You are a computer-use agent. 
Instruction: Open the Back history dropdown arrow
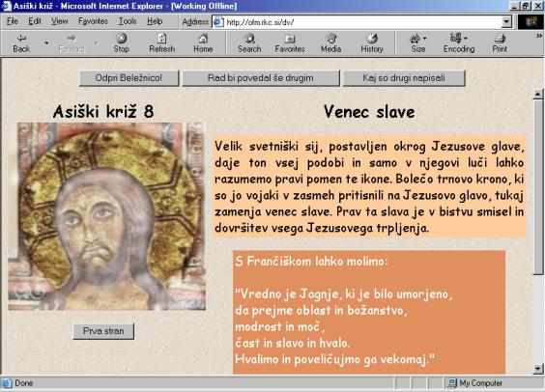point(46,43)
